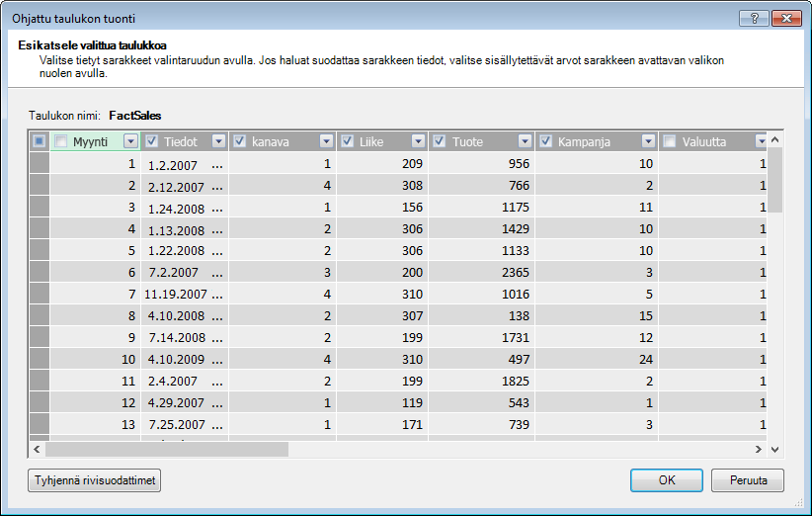Select row header of row 13
This screenshot has width=812, height=516.
(40, 425)
